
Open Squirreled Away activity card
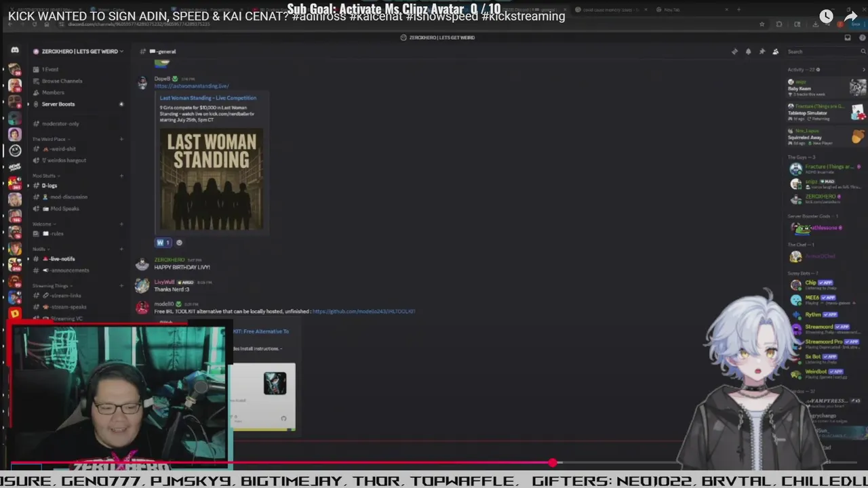pyautogui.click(x=826, y=136)
